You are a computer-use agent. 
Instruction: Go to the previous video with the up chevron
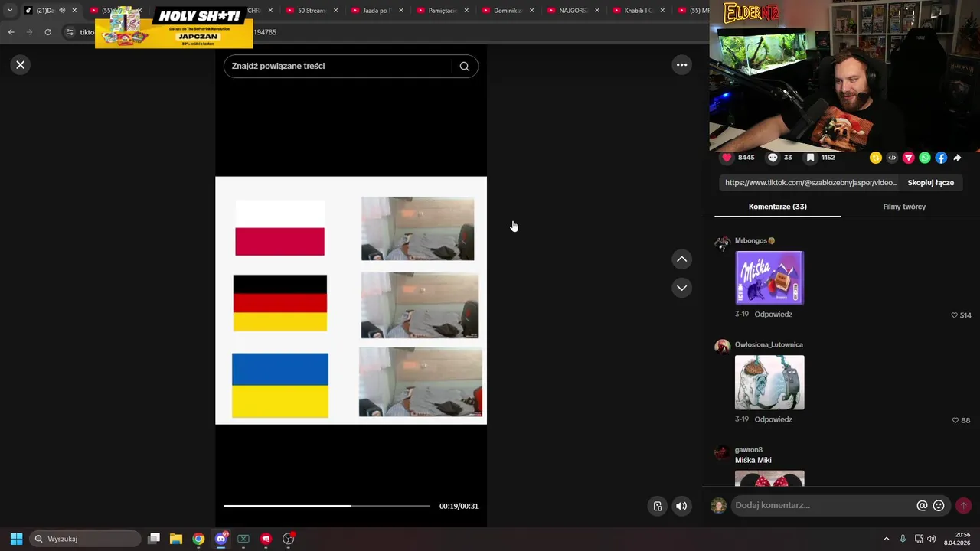pos(681,259)
